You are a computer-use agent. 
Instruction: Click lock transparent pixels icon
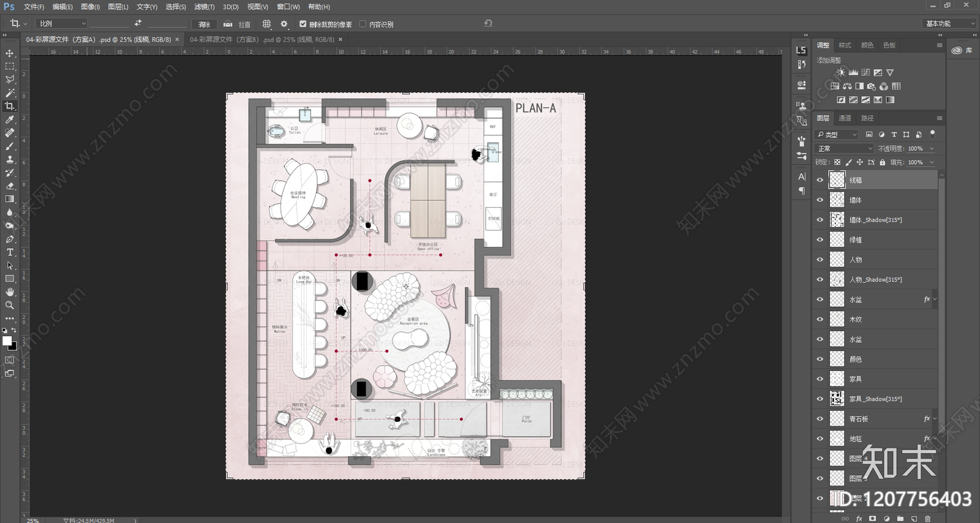[837, 162]
